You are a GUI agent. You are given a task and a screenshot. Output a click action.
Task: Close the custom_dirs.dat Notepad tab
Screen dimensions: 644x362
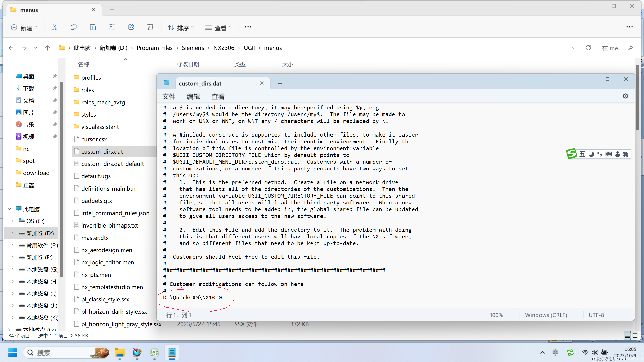[262, 83]
